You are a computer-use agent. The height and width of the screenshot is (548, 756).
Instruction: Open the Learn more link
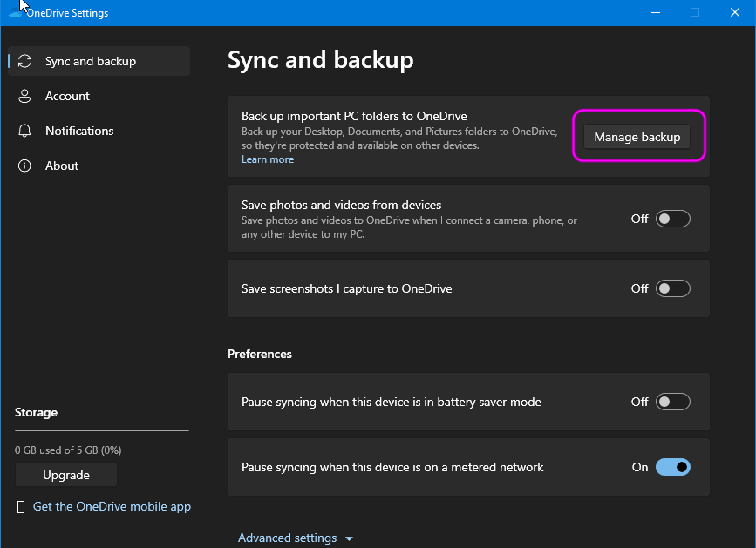(x=268, y=159)
